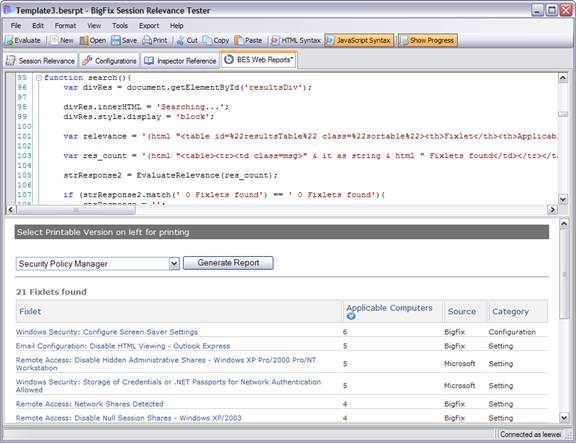
Task: Switch to HTML Syntax highlighting
Action: pos(296,40)
